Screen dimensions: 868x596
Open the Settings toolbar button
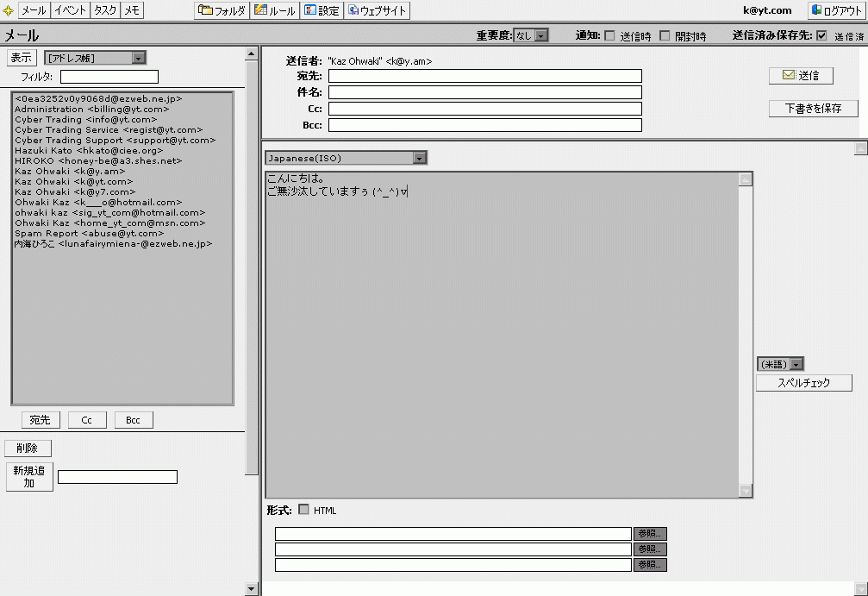[322, 11]
